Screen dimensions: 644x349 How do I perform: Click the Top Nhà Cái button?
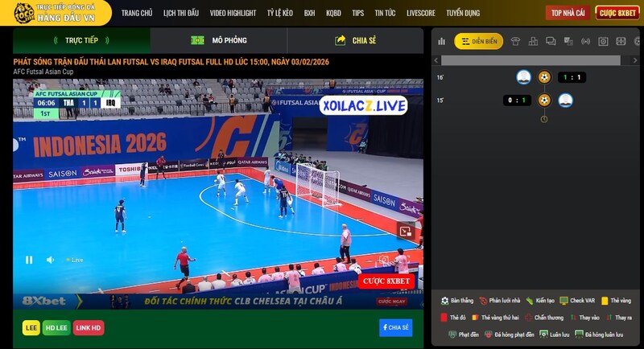(x=569, y=13)
